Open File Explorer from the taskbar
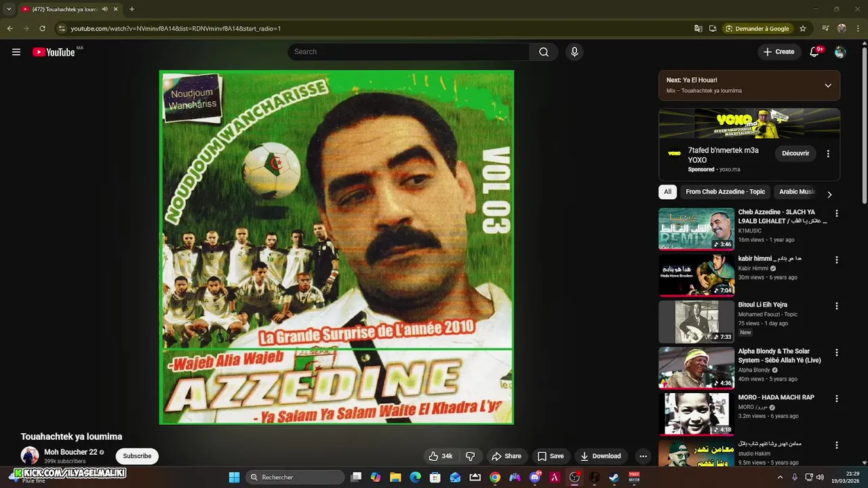The image size is (868, 488). pos(395,477)
